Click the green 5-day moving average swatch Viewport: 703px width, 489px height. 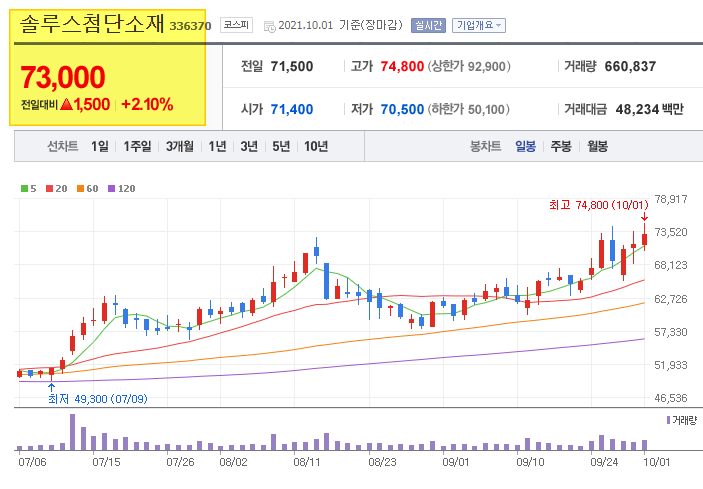(24, 189)
